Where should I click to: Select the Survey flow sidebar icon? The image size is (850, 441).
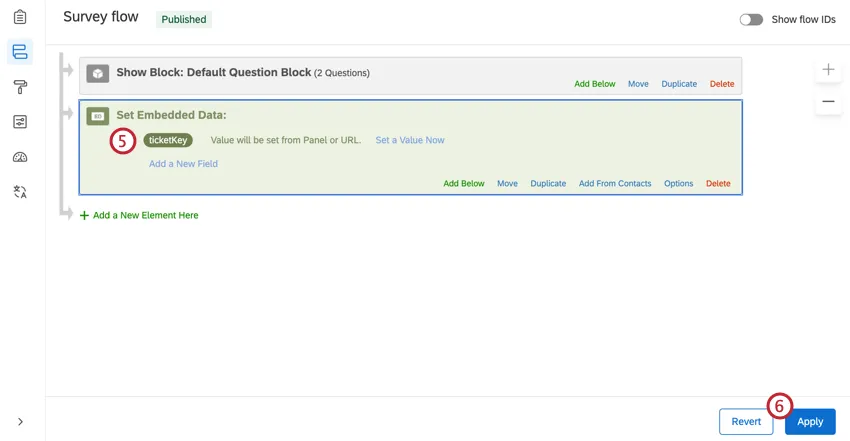tap(20, 52)
